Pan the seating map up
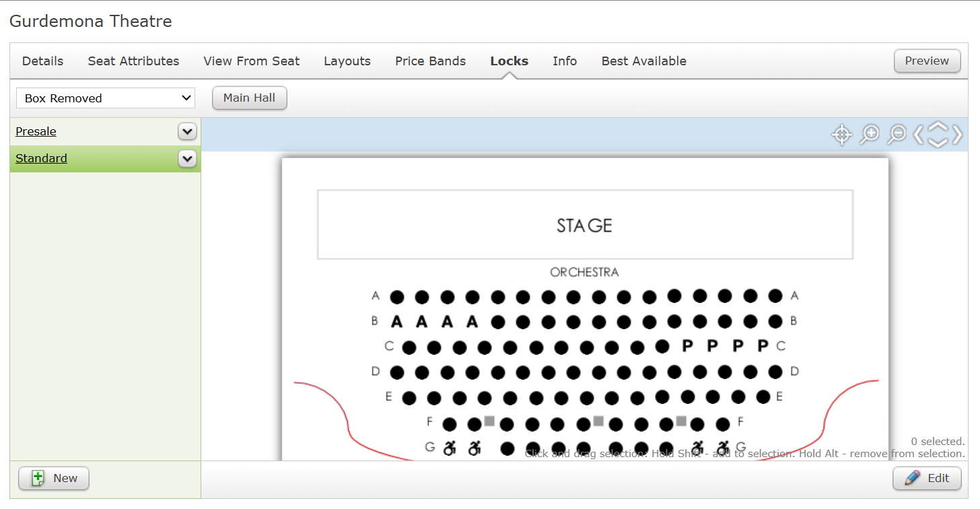The height and width of the screenshot is (509, 980). tap(938, 127)
